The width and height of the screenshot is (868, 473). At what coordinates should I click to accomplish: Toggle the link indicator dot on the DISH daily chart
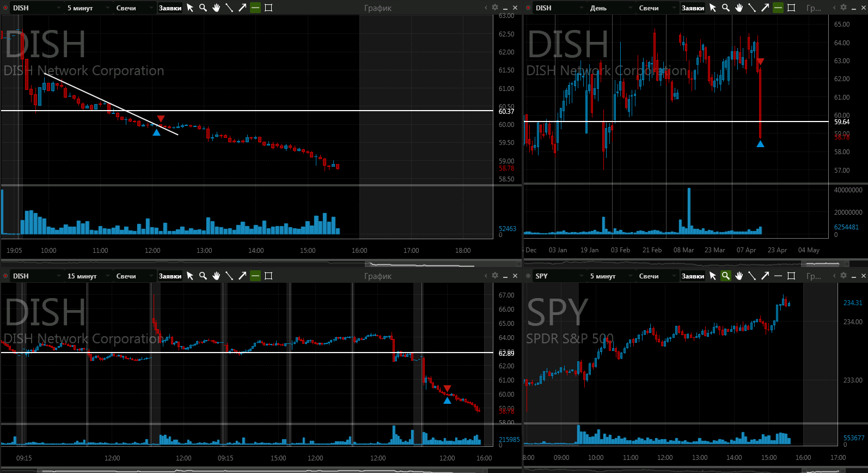(x=528, y=8)
